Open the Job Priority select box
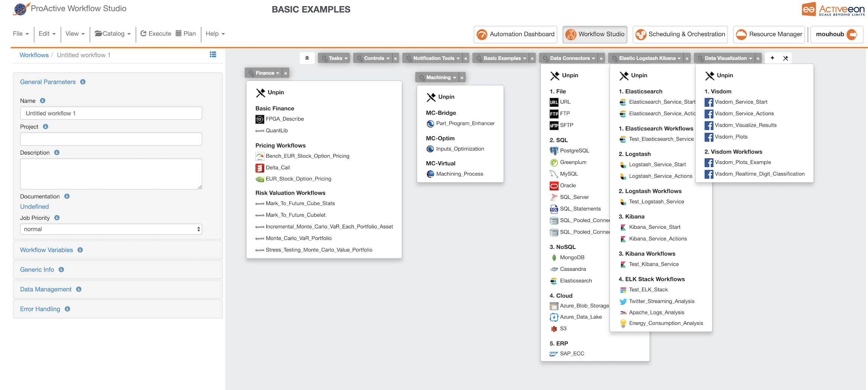 [111, 229]
